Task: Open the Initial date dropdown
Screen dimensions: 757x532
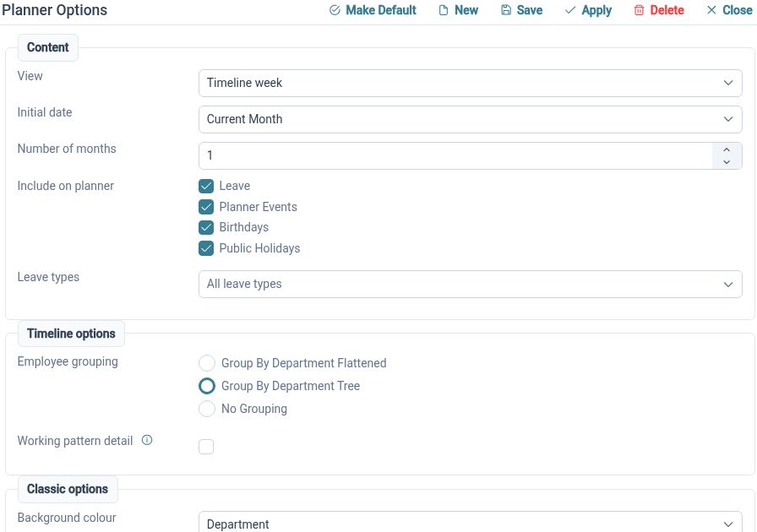Action: pyautogui.click(x=471, y=119)
